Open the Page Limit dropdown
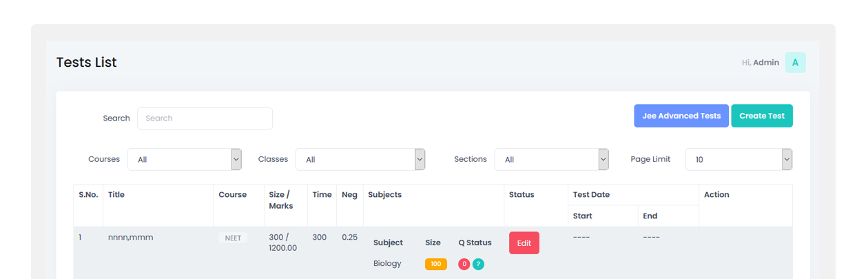 (738, 159)
